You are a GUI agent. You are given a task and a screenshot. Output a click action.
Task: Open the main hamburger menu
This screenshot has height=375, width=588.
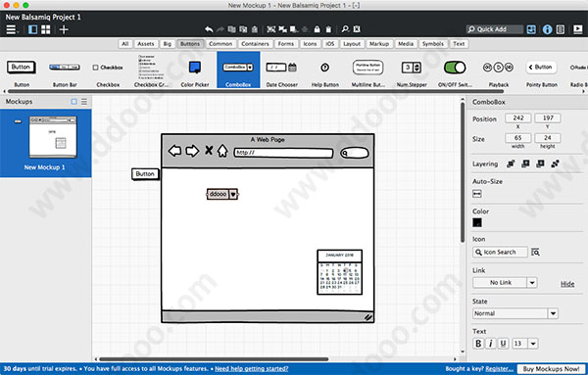click(12, 29)
